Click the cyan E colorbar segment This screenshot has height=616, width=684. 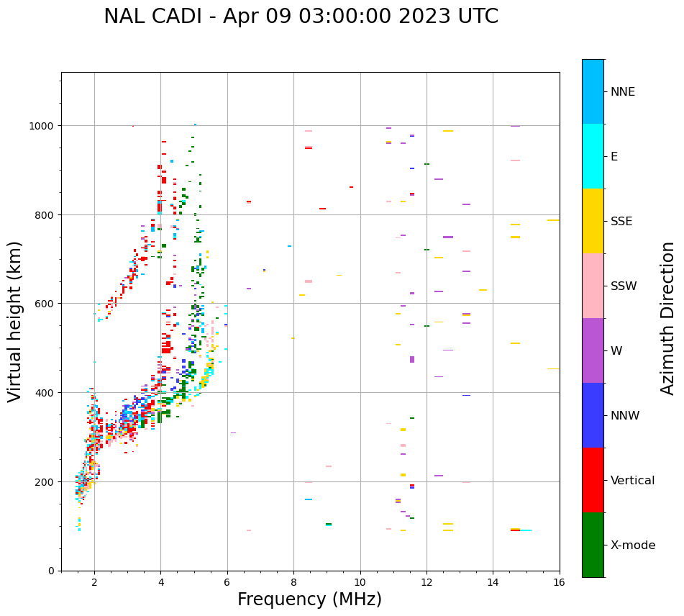593,156
